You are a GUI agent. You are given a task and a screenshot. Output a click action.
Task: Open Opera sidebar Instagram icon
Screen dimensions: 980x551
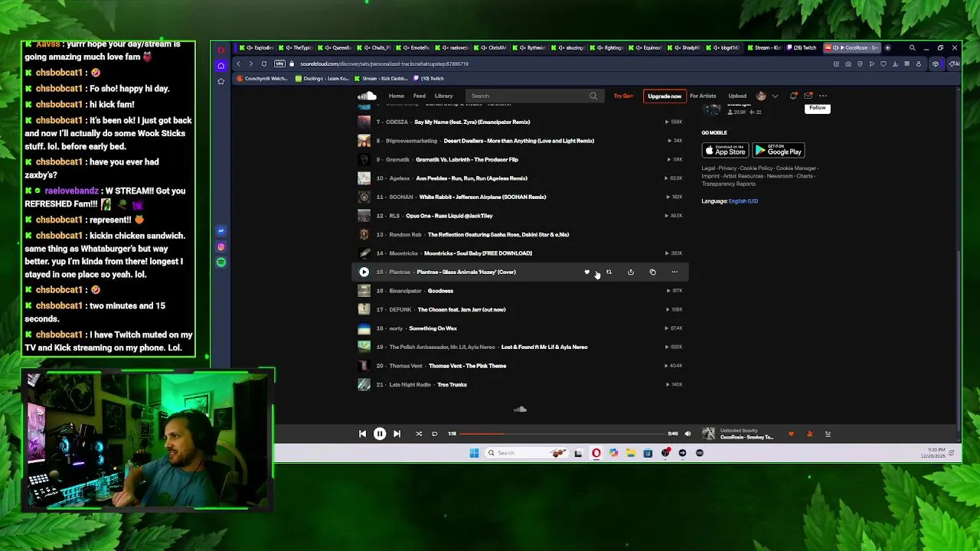(220, 246)
